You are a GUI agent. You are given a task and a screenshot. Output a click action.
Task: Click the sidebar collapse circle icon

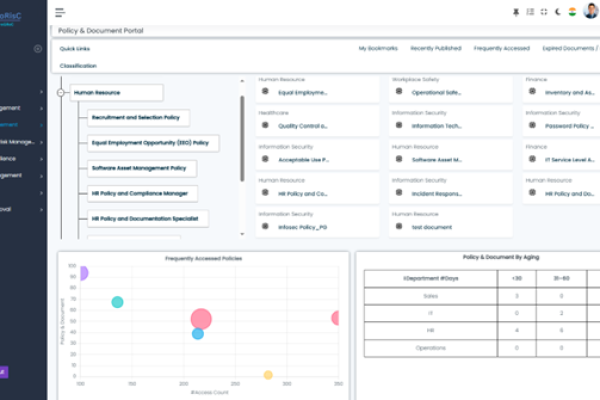click(x=38, y=48)
